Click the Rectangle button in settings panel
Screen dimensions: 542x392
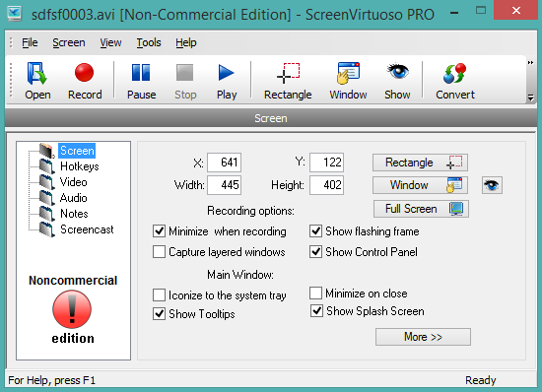point(420,163)
